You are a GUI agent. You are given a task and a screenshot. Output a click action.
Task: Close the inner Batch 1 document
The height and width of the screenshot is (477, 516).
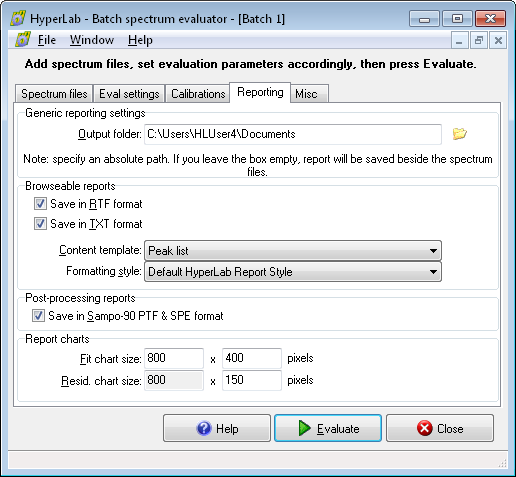pyautogui.click(x=498, y=41)
